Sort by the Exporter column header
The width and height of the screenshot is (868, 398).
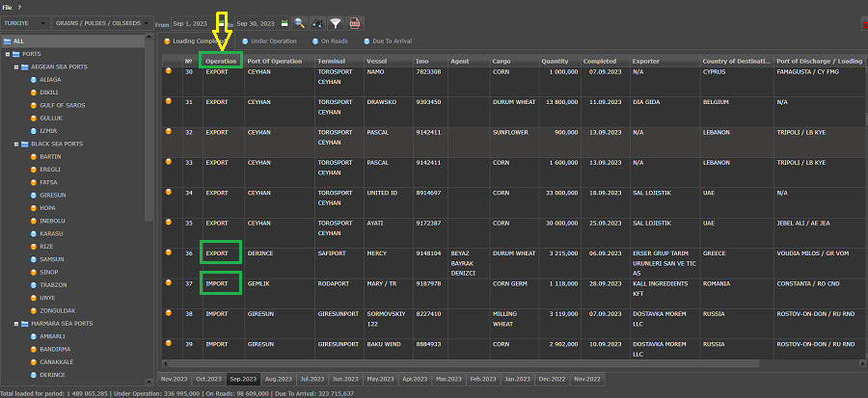(x=665, y=61)
